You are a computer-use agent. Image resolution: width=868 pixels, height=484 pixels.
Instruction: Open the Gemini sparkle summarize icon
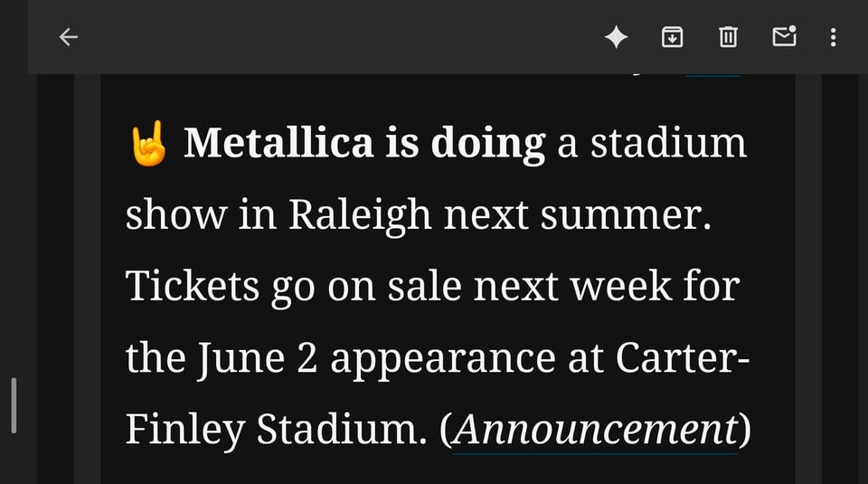click(x=616, y=37)
